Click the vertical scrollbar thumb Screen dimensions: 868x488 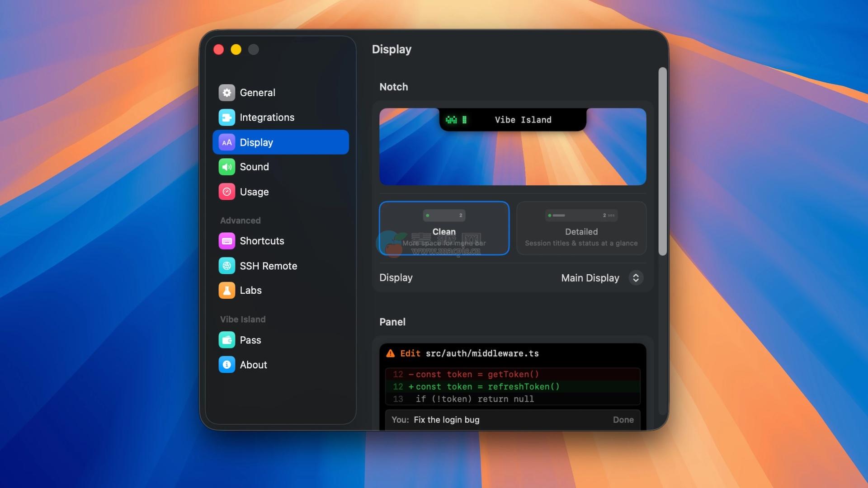coord(662,161)
